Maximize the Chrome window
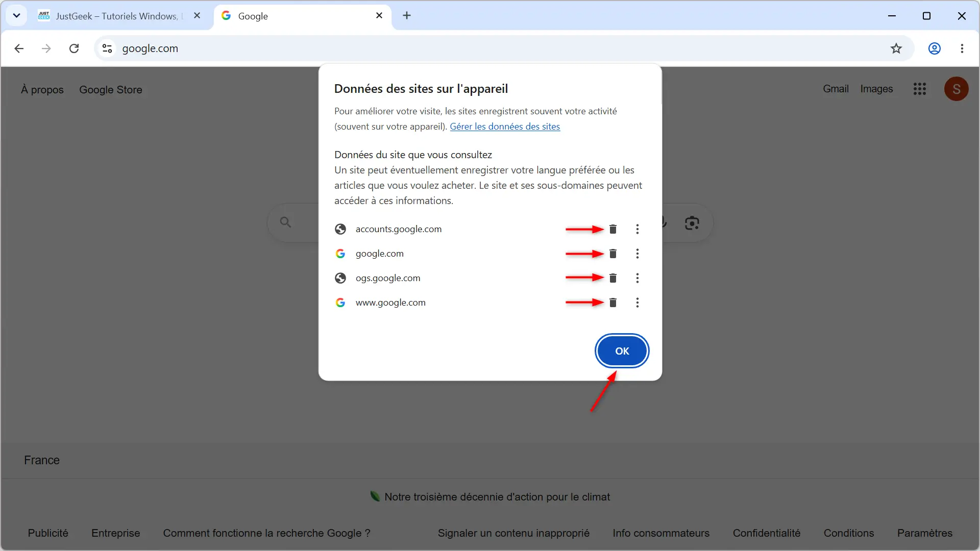 [927, 16]
